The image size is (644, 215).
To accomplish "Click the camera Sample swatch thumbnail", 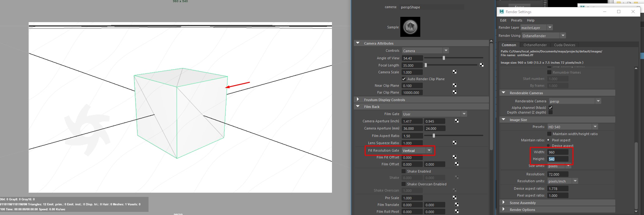I will tap(410, 27).
